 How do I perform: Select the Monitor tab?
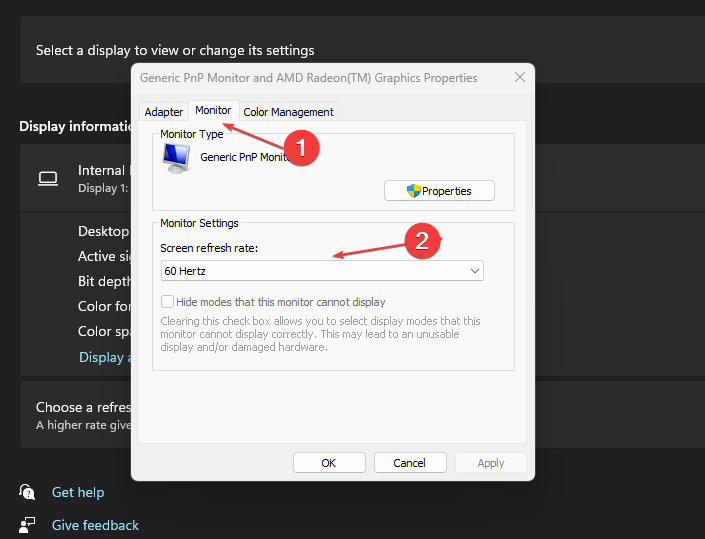(213, 111)
